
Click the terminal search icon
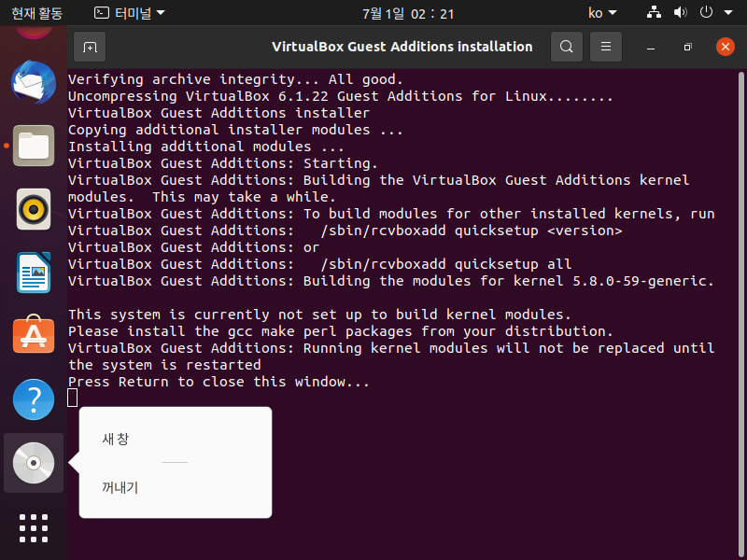click(567, 47)
